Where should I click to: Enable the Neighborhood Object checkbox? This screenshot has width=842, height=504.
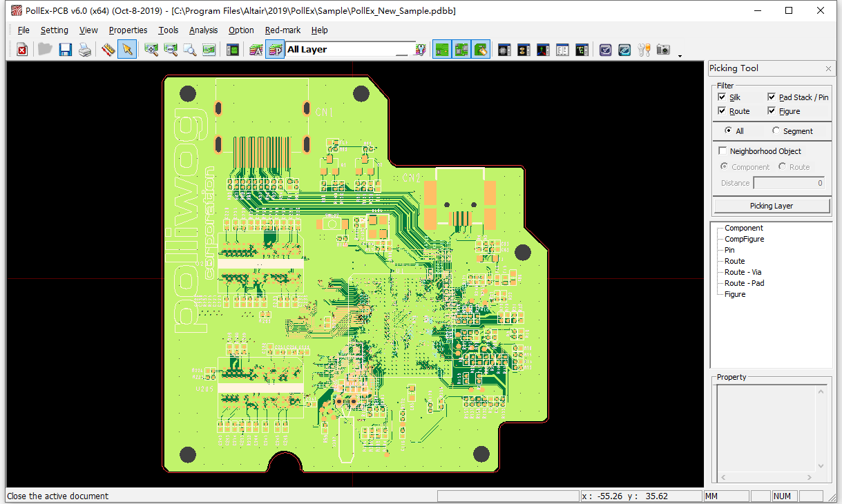pyautogui.click(x=723, y=151)
